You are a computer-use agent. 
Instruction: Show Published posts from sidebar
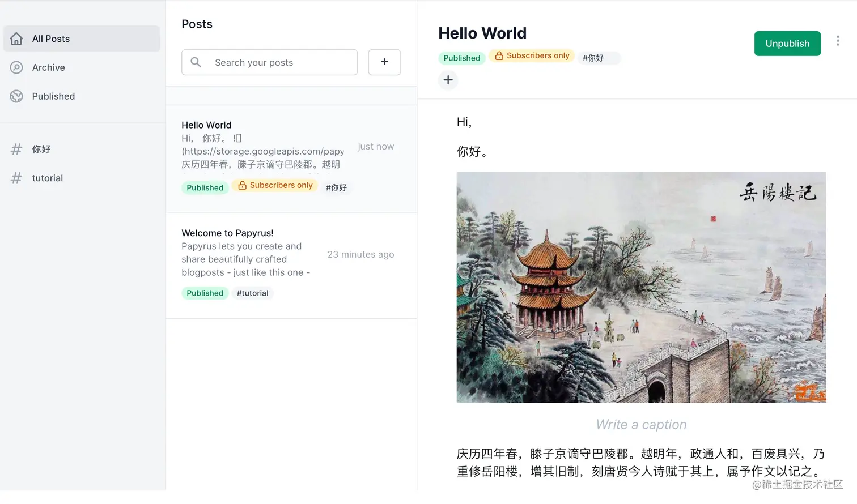(x=82, y=96)
